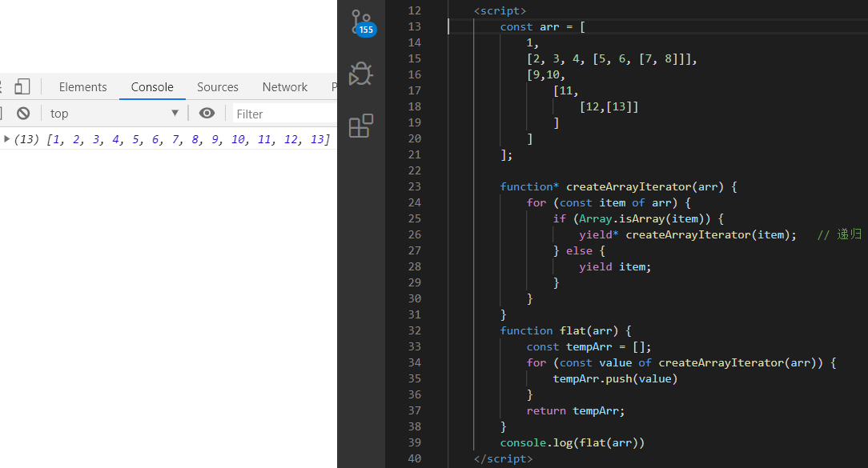
Task: Toggle the device toolbar in DevTools
Action: (22, 87)
